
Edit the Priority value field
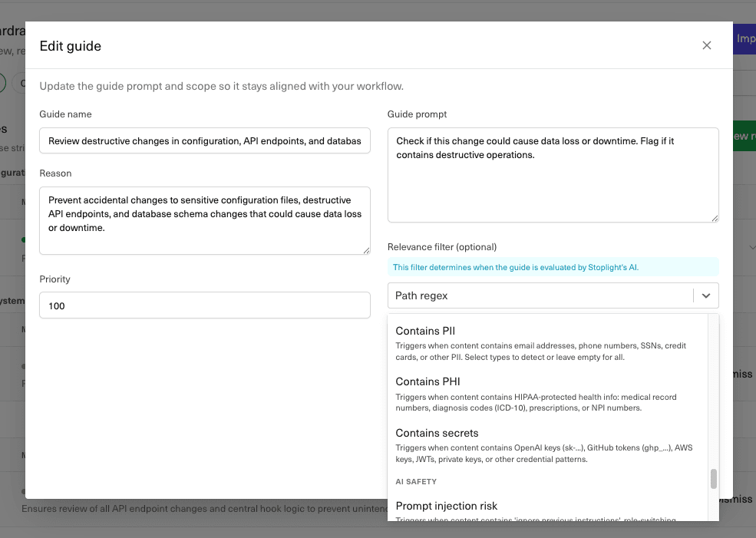pyautogui.click(x=205, y=305)
